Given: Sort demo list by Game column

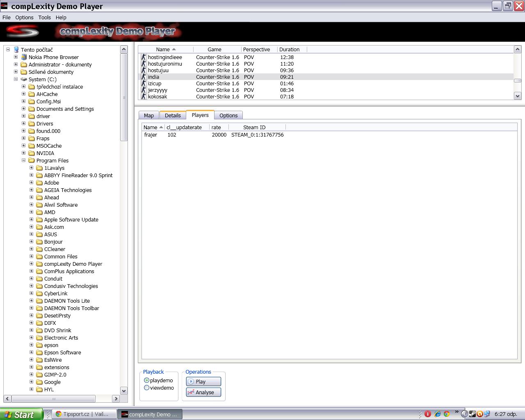Looking at the screenshot, I should click(x=214, y=49).
